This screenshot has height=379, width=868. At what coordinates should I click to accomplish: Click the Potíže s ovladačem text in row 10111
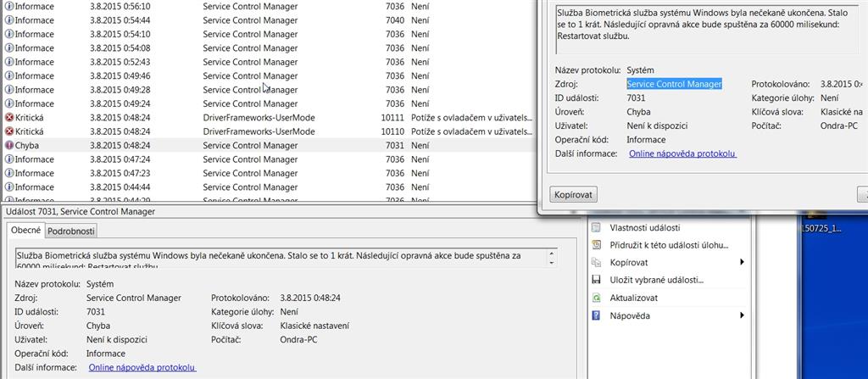pyautogui.click(x=472, y=118)
